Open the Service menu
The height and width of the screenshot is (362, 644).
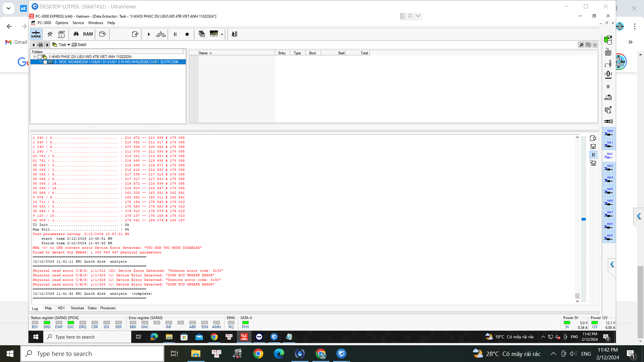click(x=78, y=23)
